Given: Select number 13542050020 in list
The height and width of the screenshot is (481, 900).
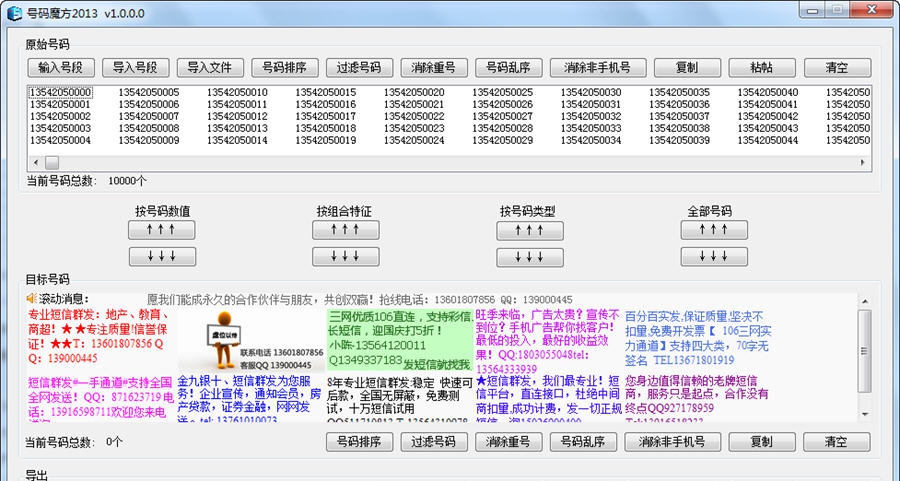Looking at the screenshot, I should point(414,92).
